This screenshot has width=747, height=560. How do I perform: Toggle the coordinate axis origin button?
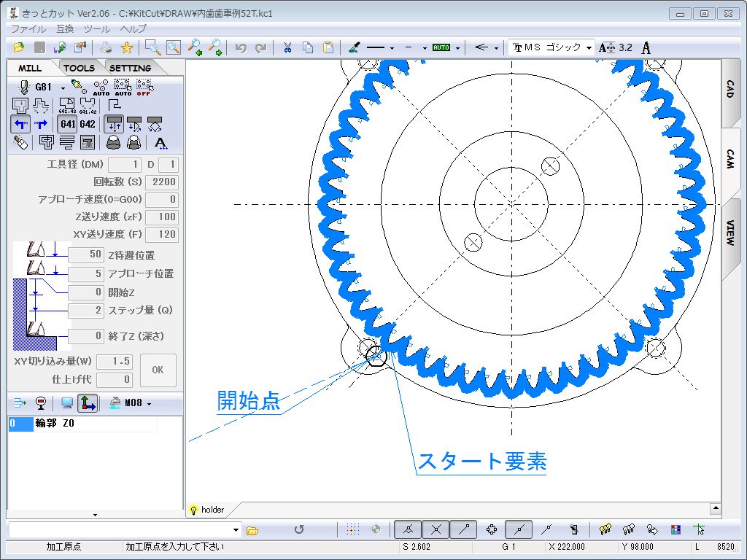[x=88, y=403]
